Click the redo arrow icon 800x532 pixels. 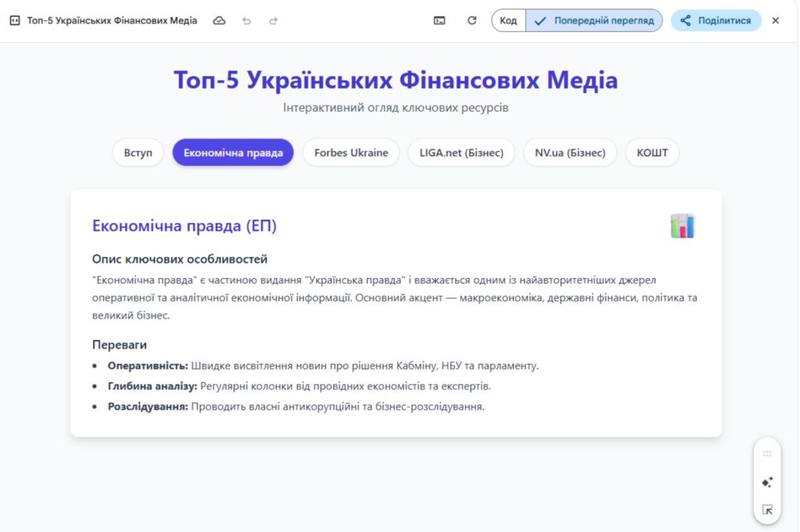point(273,20)
